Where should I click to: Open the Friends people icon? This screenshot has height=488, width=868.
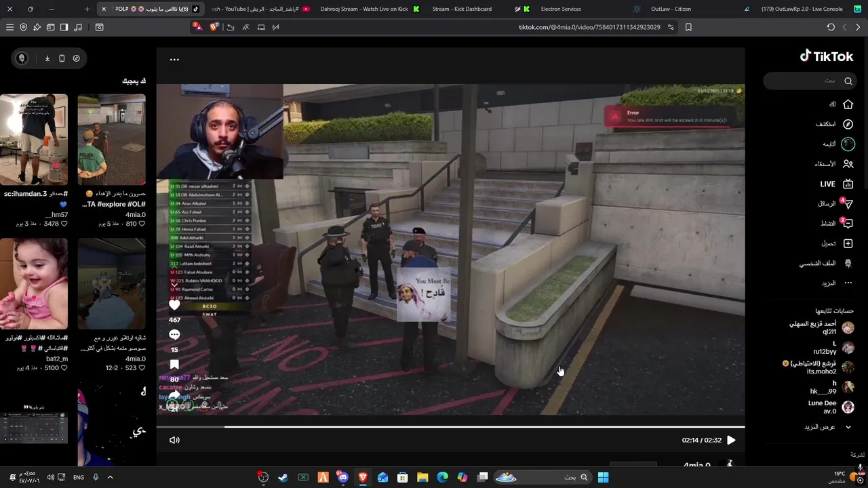[848, 164]
